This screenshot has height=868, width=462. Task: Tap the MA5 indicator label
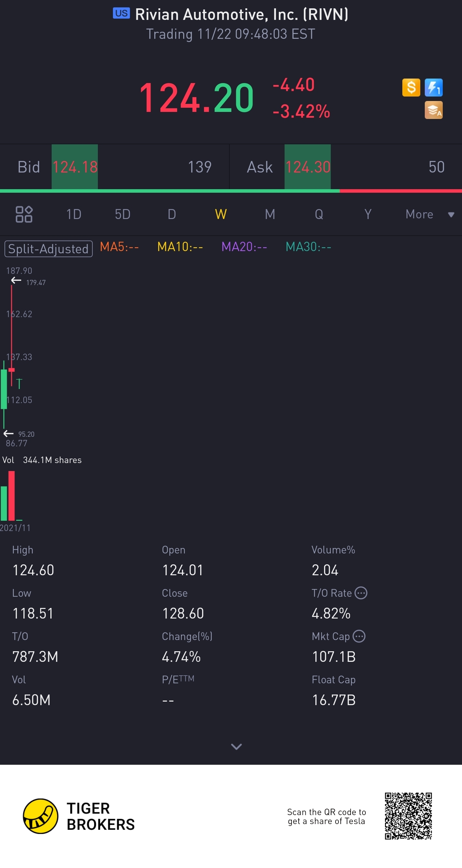point(119,247)
